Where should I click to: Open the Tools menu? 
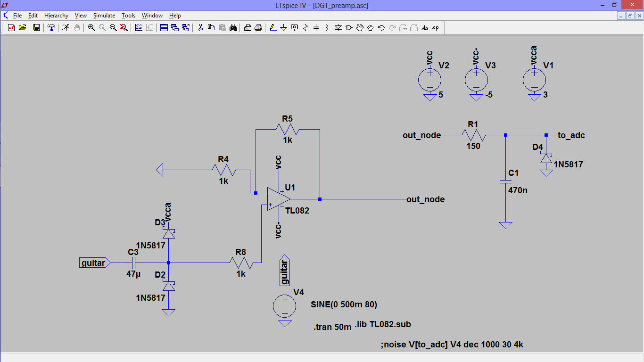click(x=128, y=16)
